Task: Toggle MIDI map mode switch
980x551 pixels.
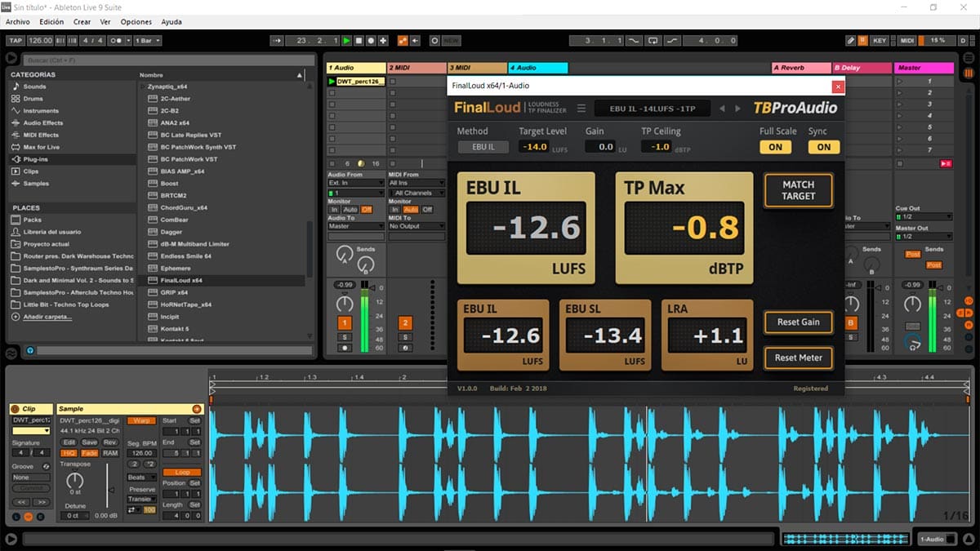Action: pyautogui.click(x=907, y=40)
